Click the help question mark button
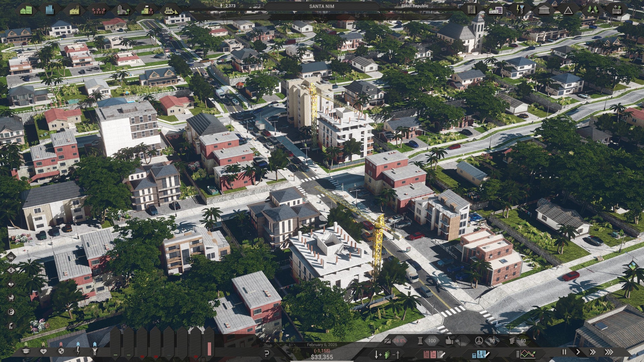The width and height of the screenshot is (644, 362). (x=267, y=353)
